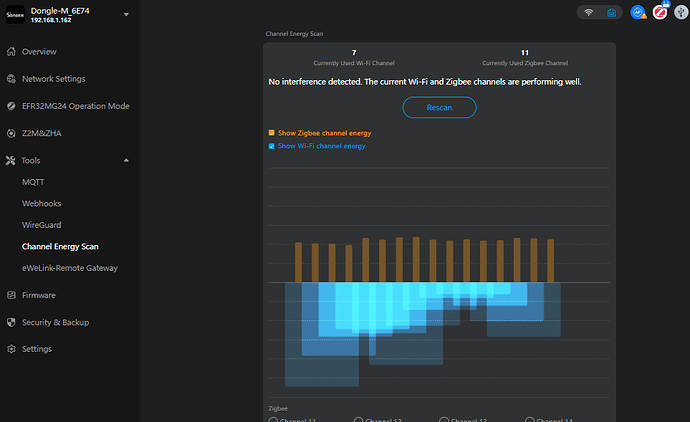The width and height of the screenshot is (690, 422).
Task: Click the Security & Backup shield icon
Action: [11, 322]
